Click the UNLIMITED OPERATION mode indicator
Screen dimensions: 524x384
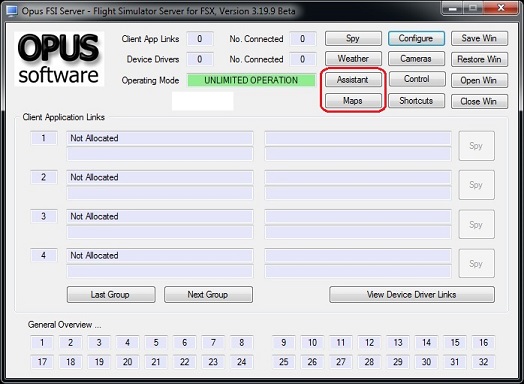(x=251, y=80)
